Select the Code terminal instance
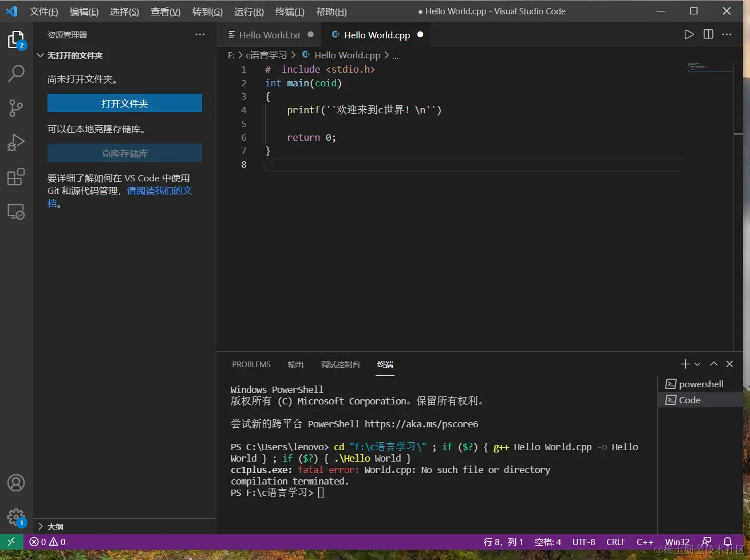 click(x=701, y=400)
